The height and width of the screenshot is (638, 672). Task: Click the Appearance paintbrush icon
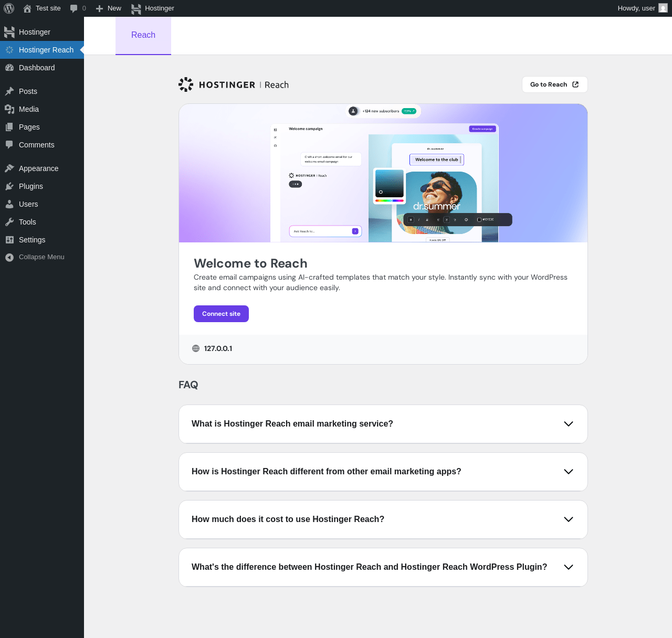(x=9, y=168)
